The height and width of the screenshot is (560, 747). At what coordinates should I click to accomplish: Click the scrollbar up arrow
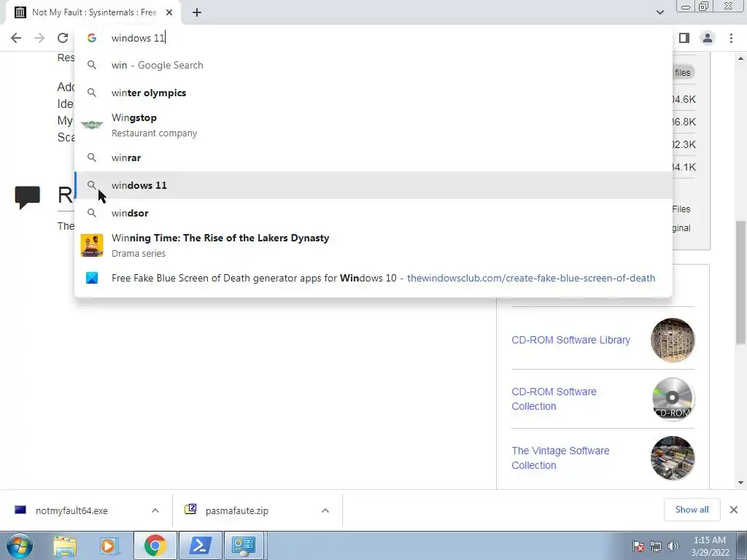point(740,58)
